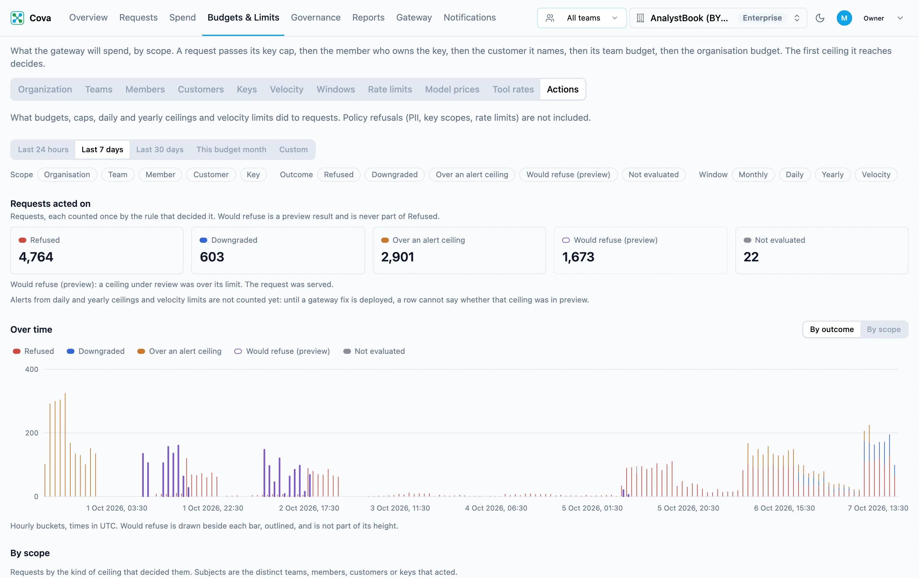The height and width of the screenshot is (578, 924).
Task: Toggle the Not evaluated outcome filter chip
Action: pyautogui.click(x=654, y=175)
